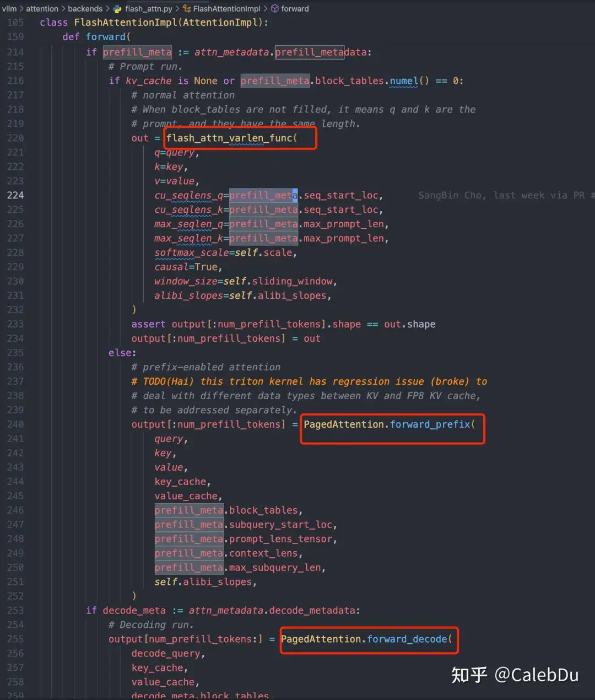Select flash_attn.py in the breadcrumb
Screen dimensions: 595x700
148,9
